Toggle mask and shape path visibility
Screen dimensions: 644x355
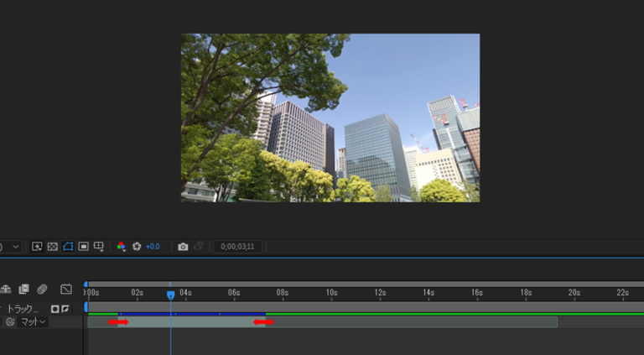click(68, 247)
